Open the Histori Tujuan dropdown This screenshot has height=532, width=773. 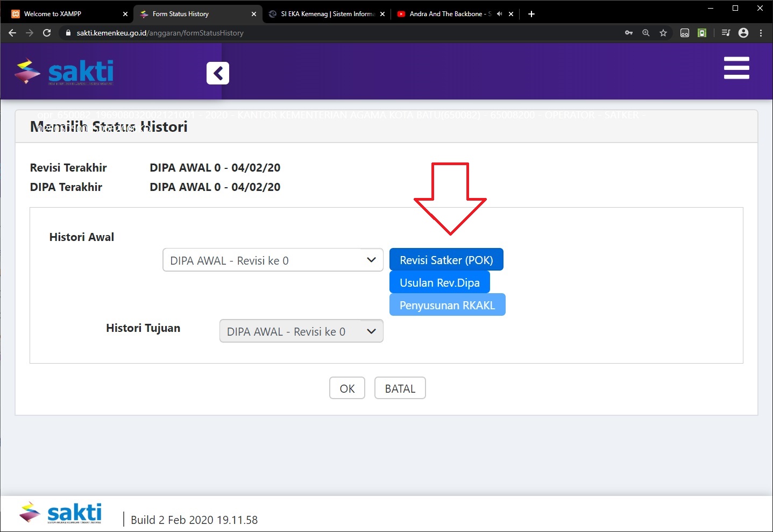301,331
